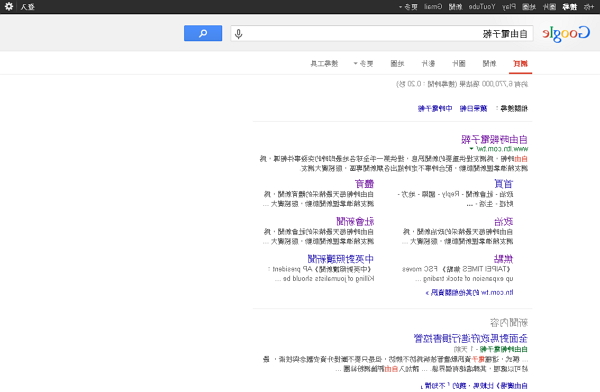
Task: Open Play in the black top bar
Action: pos(509,7)
